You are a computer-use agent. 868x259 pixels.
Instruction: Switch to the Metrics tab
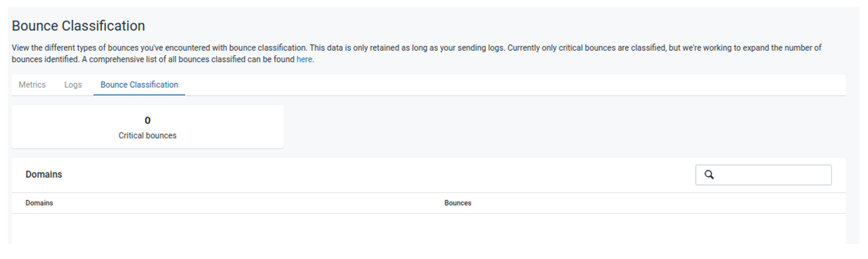pos(32,85)
